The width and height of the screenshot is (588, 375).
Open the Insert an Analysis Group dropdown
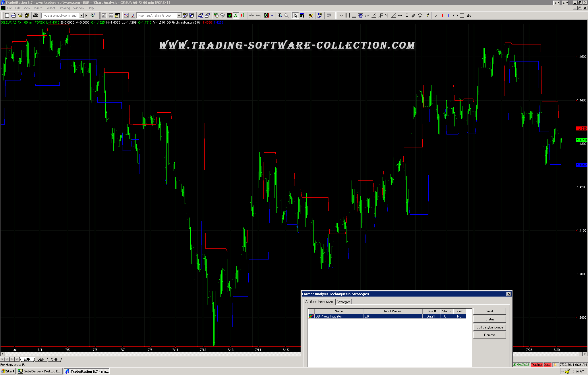(x=179, y=16)
